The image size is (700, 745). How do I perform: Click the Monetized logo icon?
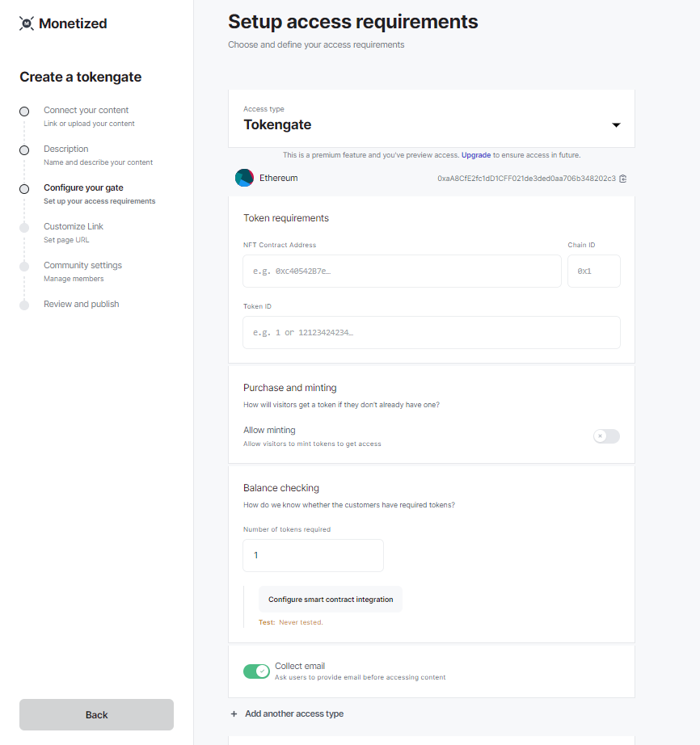tap(27, 23)
